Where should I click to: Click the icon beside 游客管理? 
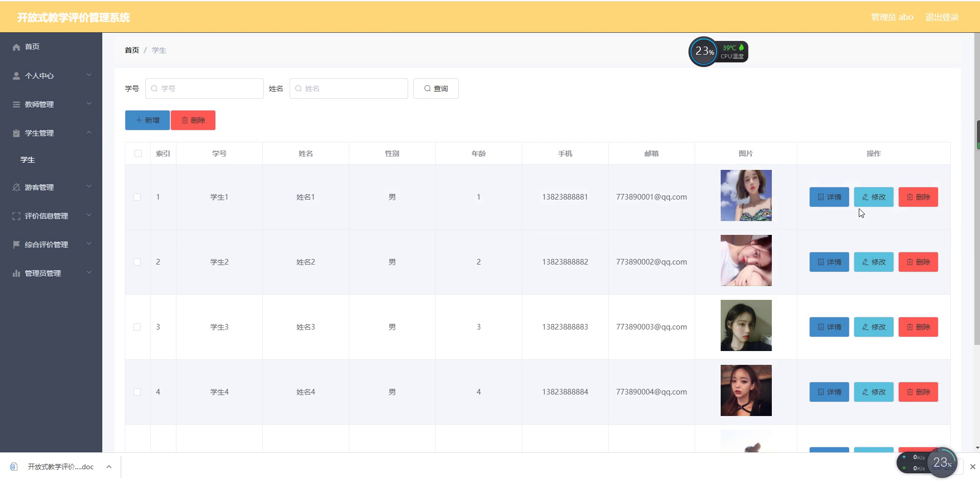tap(16, 187)
